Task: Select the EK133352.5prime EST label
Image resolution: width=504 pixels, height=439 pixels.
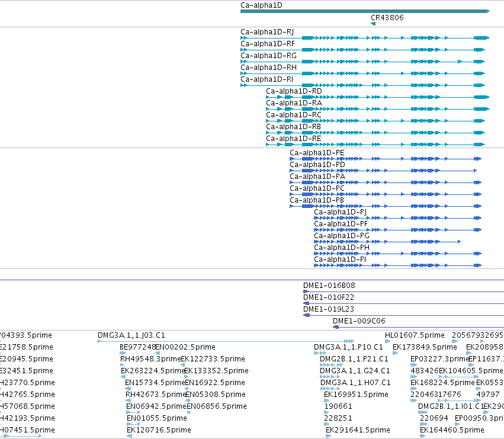Action: coord(216,371)
